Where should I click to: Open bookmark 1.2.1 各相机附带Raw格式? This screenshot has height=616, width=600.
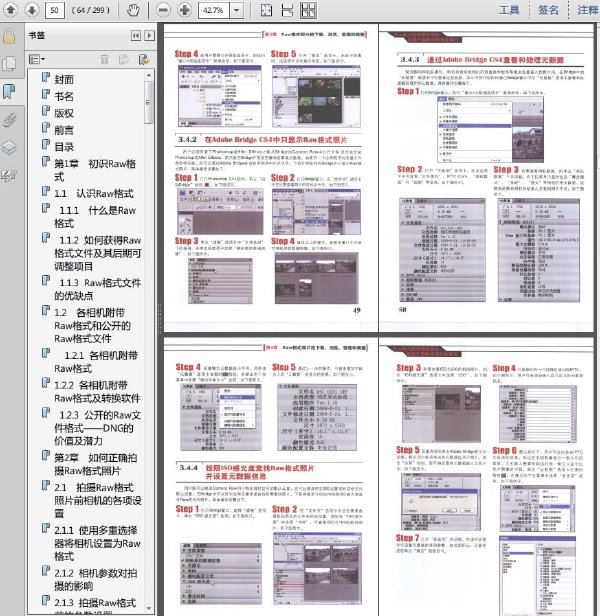click(x=96, y=362)
